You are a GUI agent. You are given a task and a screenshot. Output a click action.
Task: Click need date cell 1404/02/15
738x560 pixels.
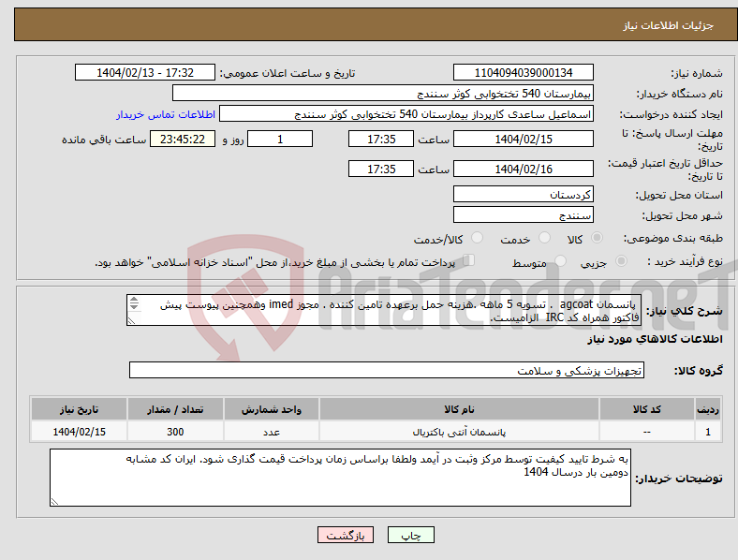79,432
